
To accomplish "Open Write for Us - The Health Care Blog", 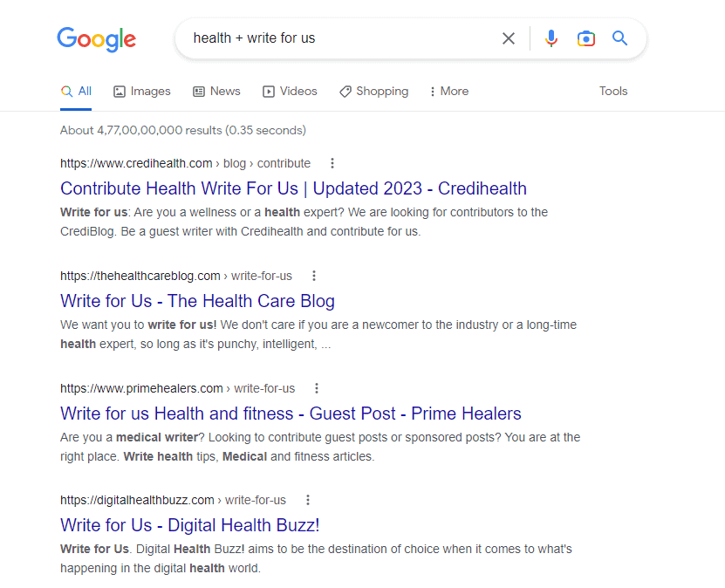I will (x=197, y=301).
